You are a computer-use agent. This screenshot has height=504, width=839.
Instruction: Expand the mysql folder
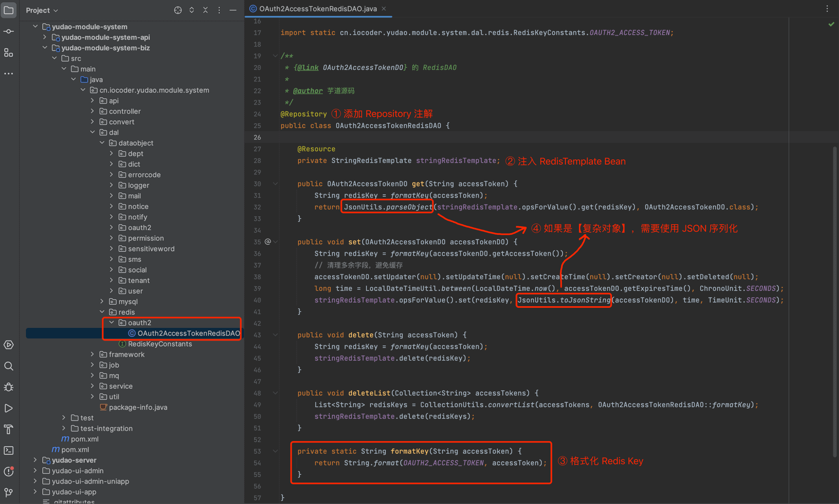(x=102, y=301)
